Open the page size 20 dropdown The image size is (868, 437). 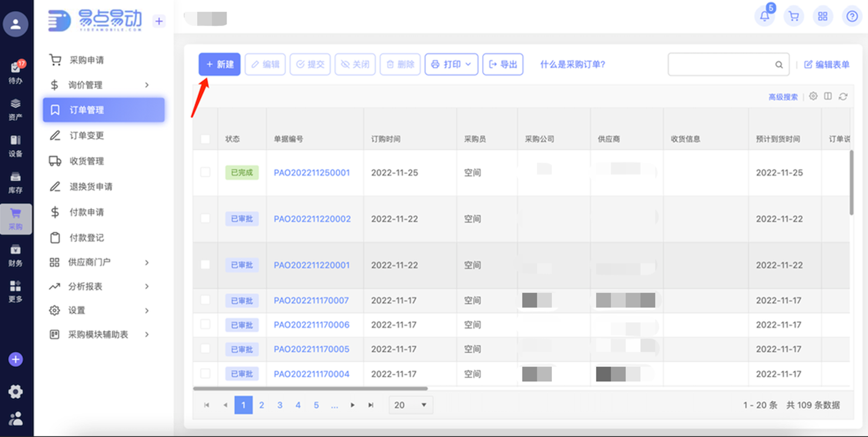(411, 405)
